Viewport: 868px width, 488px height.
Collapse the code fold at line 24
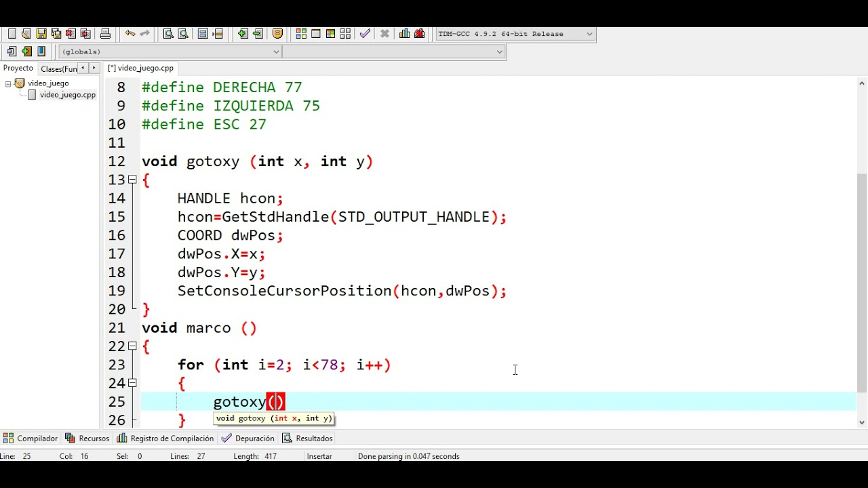[132, 383]
